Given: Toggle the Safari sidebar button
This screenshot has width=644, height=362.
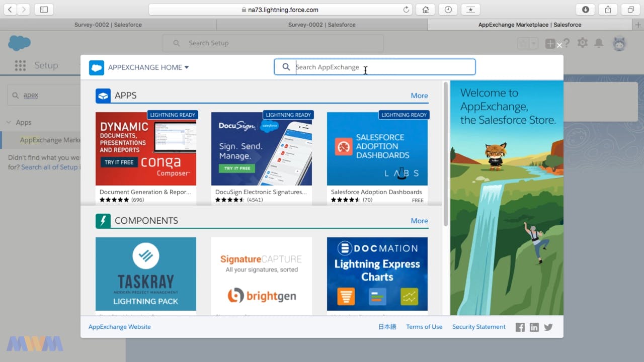Looking at the screenshot, I should (x=44, y=9).
